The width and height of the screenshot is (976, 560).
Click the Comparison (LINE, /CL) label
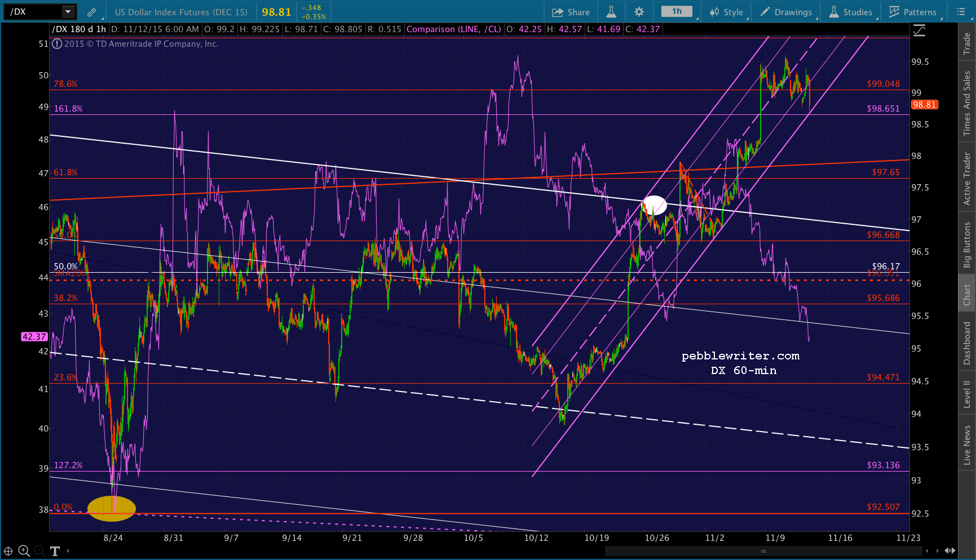pos(454,29)
